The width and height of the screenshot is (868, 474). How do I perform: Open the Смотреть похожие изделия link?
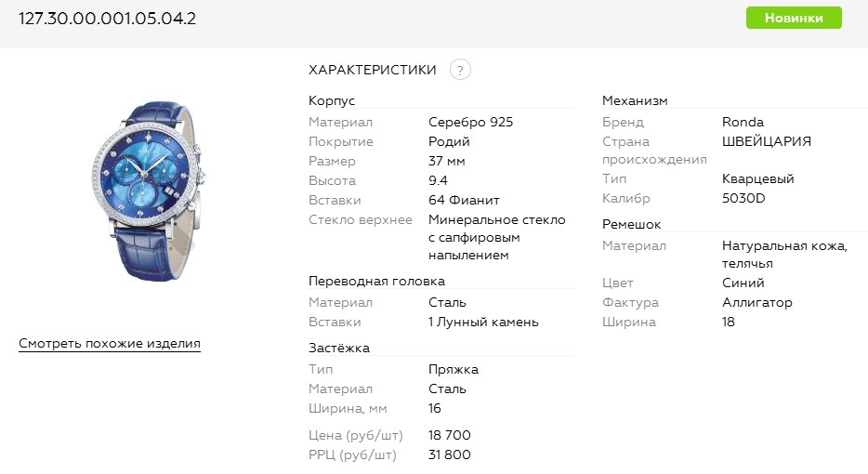(110, 344)
